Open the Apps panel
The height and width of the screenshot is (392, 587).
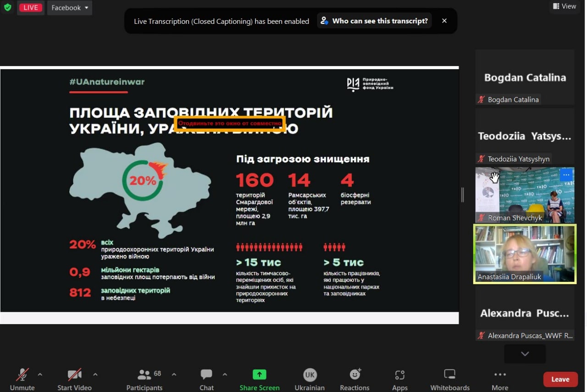point(399,379)
